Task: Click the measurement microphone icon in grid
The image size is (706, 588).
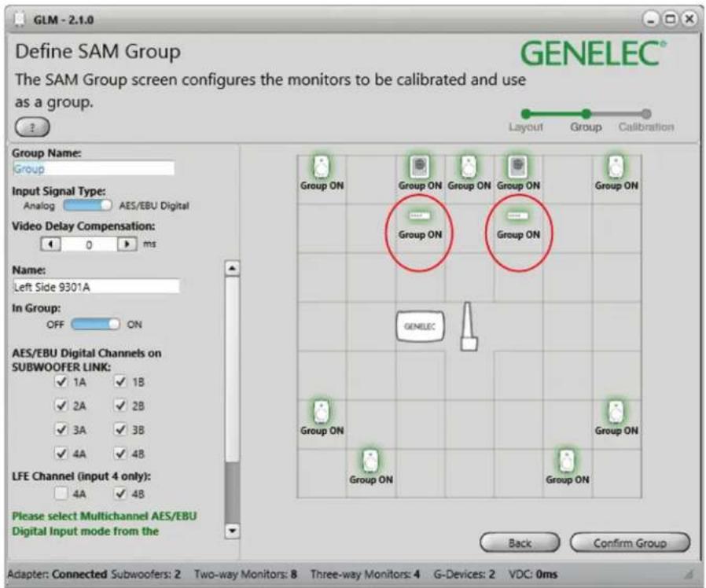Action: point(469,326)
